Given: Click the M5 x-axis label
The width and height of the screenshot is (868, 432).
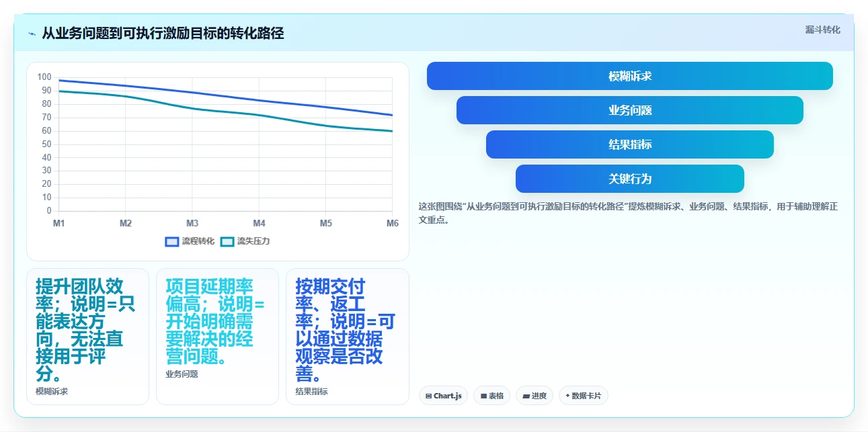Looking at the screenshot, I should [x=326, y=223].
